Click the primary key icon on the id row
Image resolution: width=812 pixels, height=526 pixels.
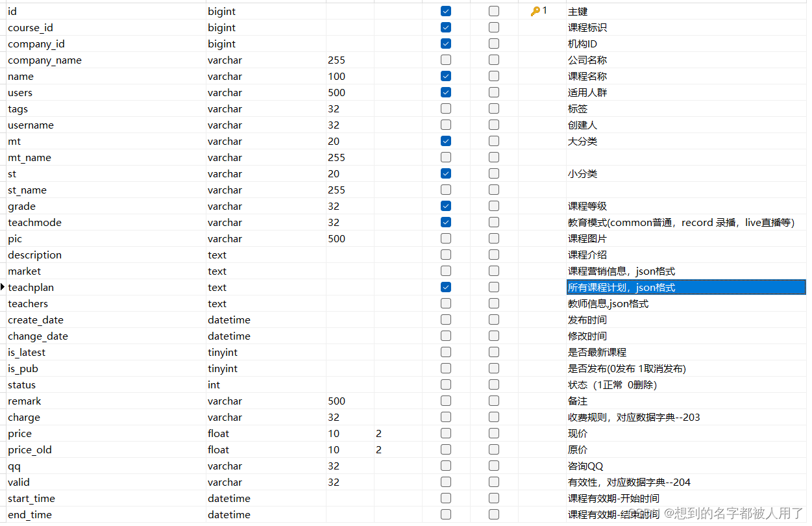pos(536,11)
